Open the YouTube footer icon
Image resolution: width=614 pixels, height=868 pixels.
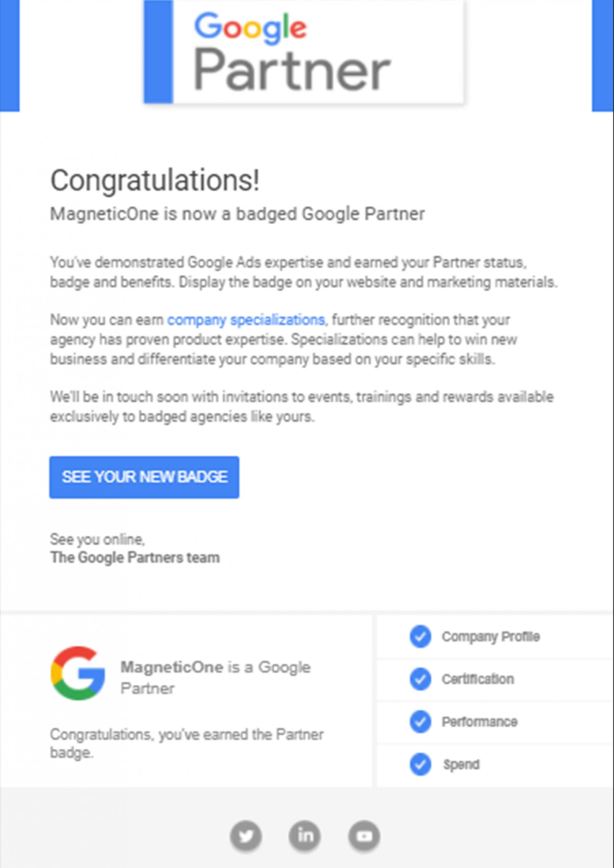coord(364,836)
